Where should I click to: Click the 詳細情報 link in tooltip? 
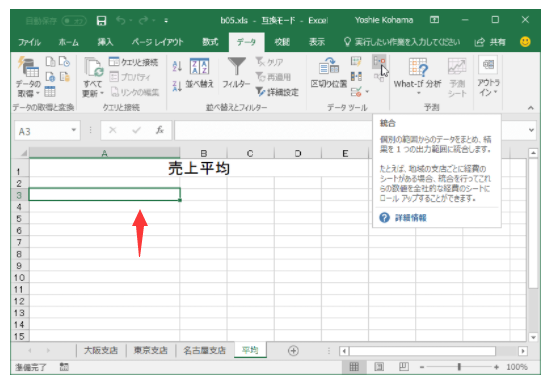tap(410, 218)
